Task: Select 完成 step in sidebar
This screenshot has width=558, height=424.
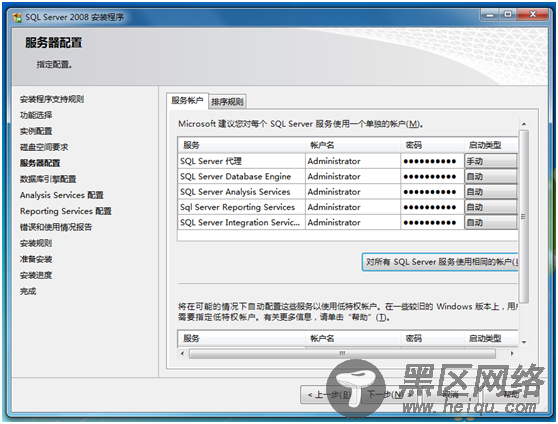Action: (x=28, y=291)
